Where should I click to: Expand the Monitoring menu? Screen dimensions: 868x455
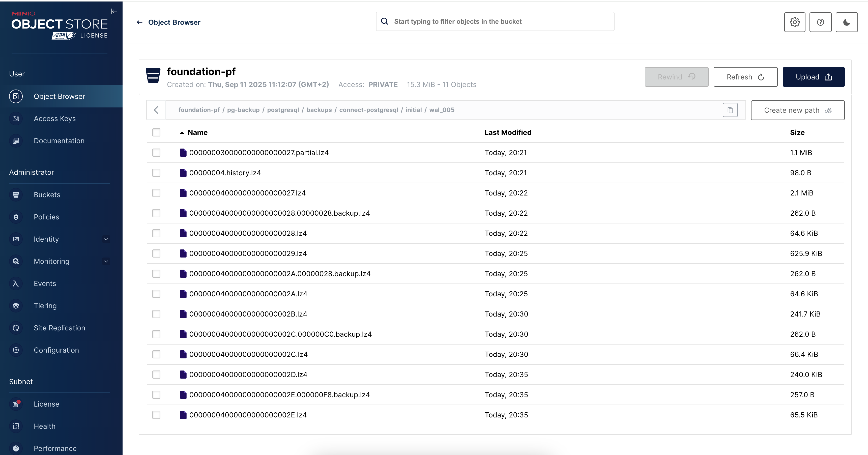click(106, 261)
